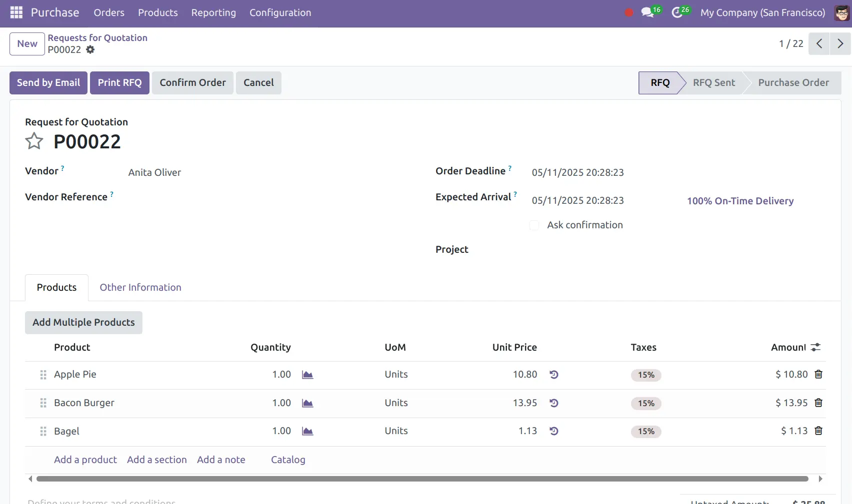
Task: Cancel the quotation request
Action: (x=258, y=83)
